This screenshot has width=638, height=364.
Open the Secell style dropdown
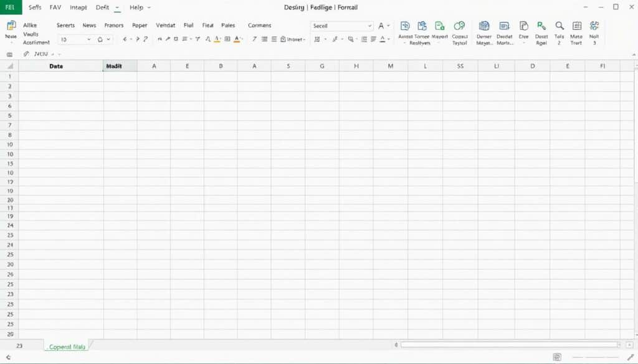tap(369, 26)
